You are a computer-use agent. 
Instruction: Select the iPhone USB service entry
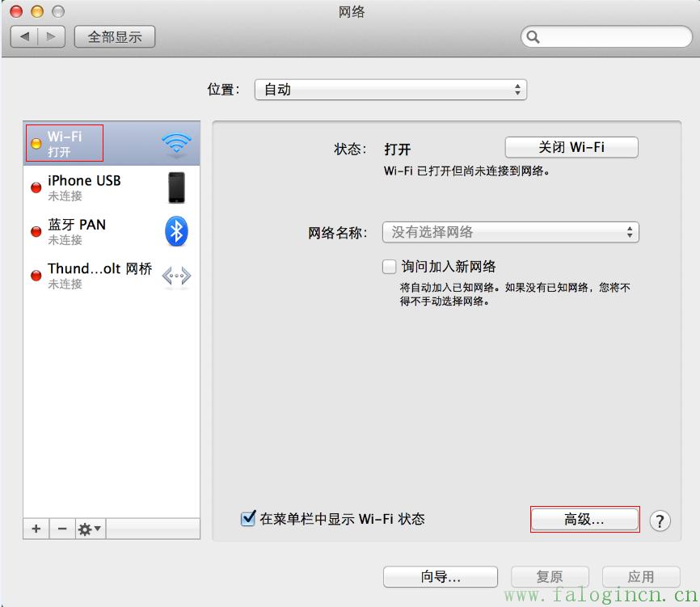pos(84,188)
